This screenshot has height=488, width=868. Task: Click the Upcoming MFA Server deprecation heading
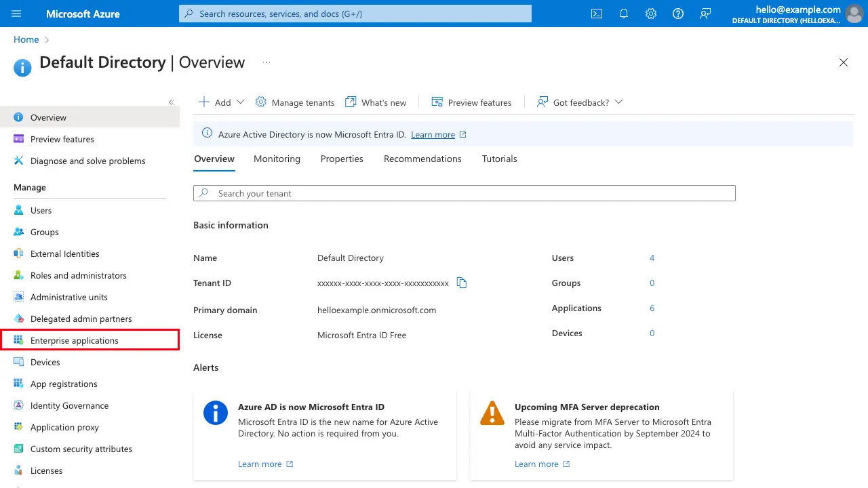(587, 407)
